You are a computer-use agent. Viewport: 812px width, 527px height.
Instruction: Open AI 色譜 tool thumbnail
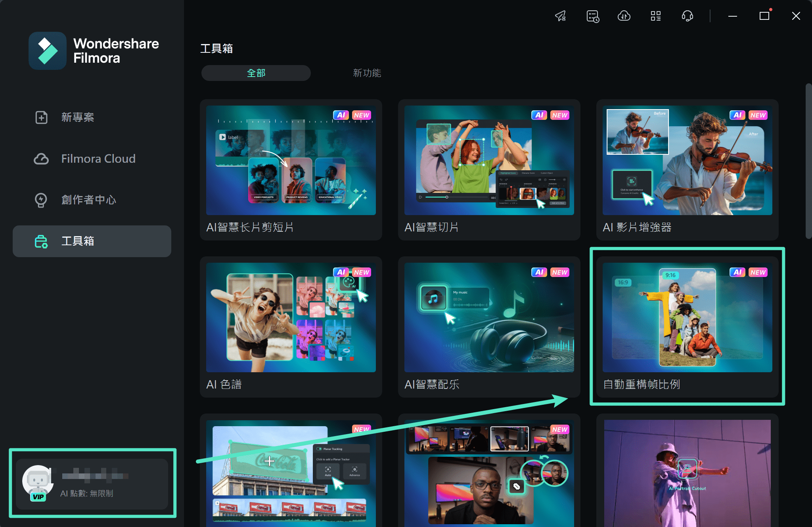pos(291,317)
